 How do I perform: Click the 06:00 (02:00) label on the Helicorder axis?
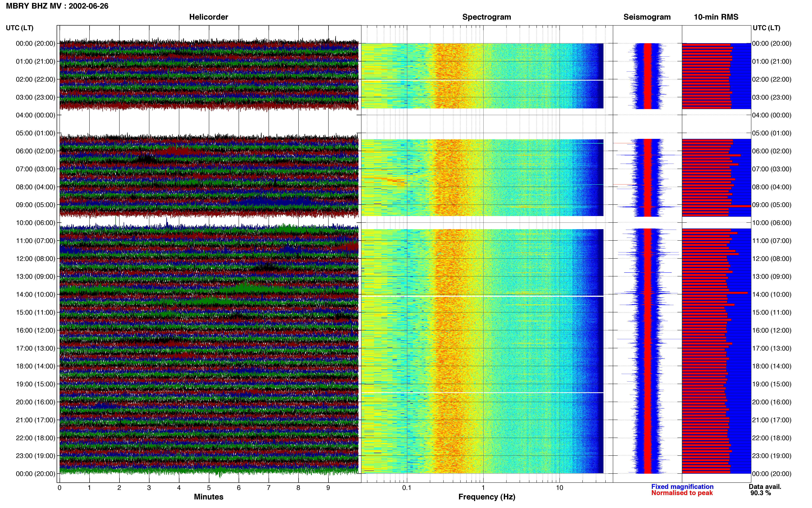36,151
